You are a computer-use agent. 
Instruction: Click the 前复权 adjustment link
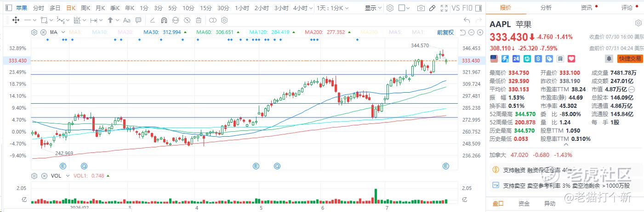(x=445, y=32)
